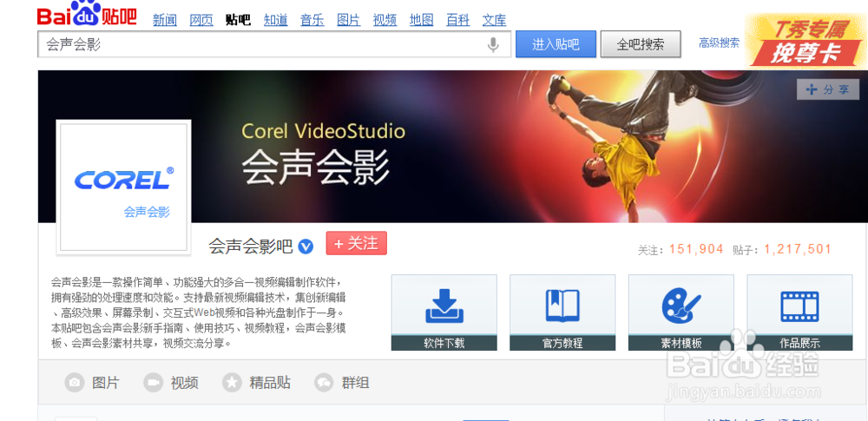Open the 地图 link in top navigation
868x421 pixels.
tap(421, 21)
